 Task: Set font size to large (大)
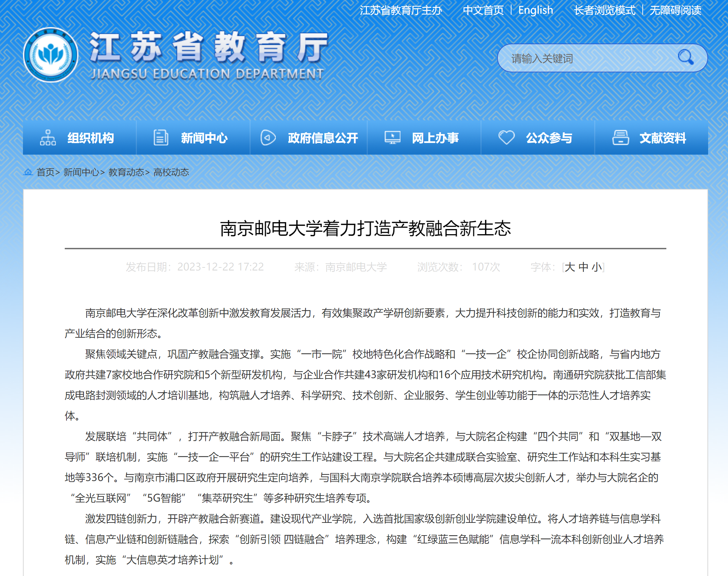point(570,267)
